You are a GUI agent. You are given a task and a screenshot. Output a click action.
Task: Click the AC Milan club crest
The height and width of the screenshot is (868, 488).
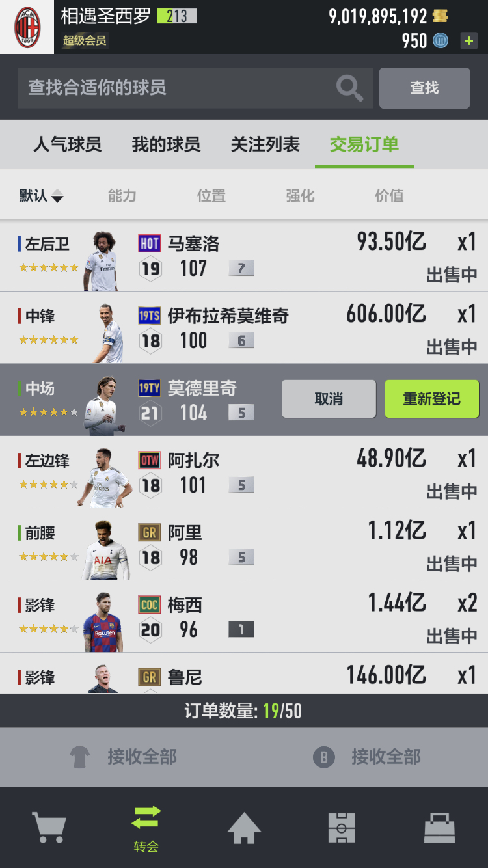(27, 27)
